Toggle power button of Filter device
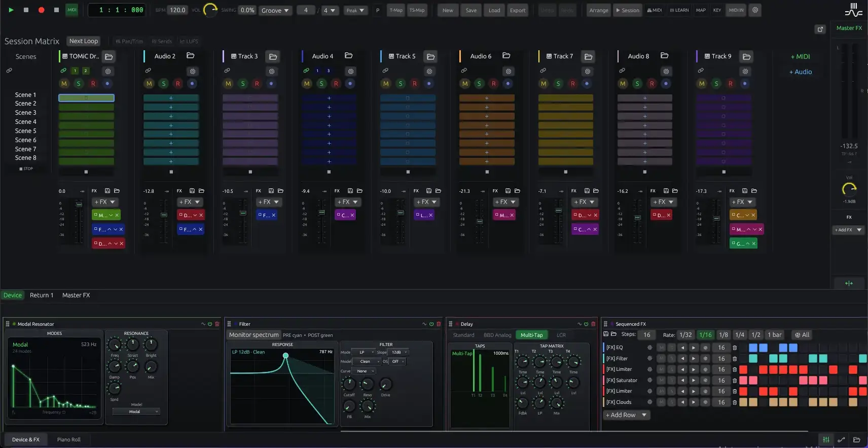 point(431,324)
